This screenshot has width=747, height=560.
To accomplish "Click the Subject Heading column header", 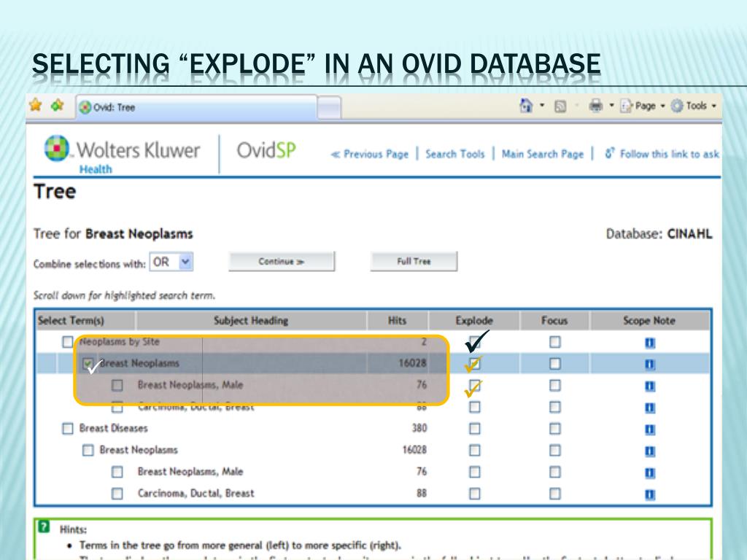I will [251, 321].
